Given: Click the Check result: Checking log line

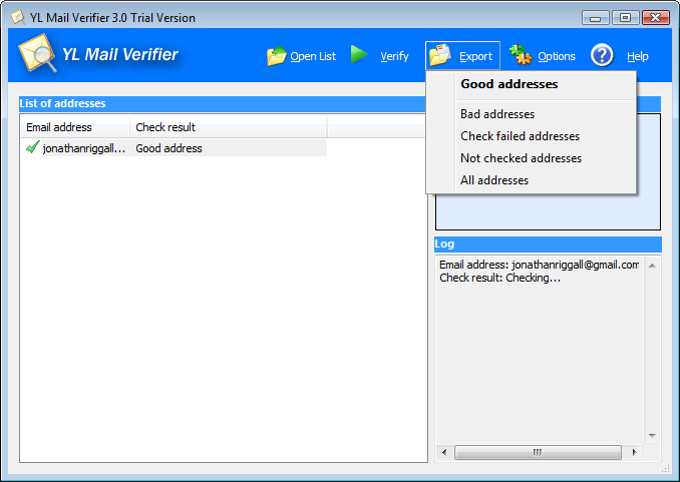Looking at the screenshot, I should coord(500,278).
